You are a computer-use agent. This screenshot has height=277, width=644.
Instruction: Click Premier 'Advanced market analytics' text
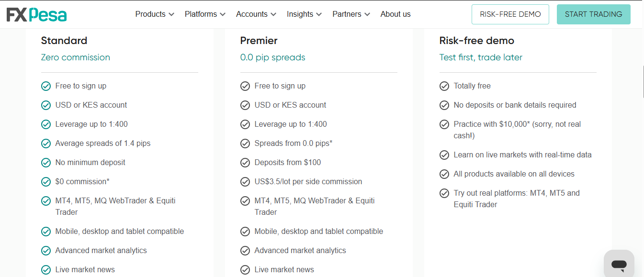click(300, 251)
